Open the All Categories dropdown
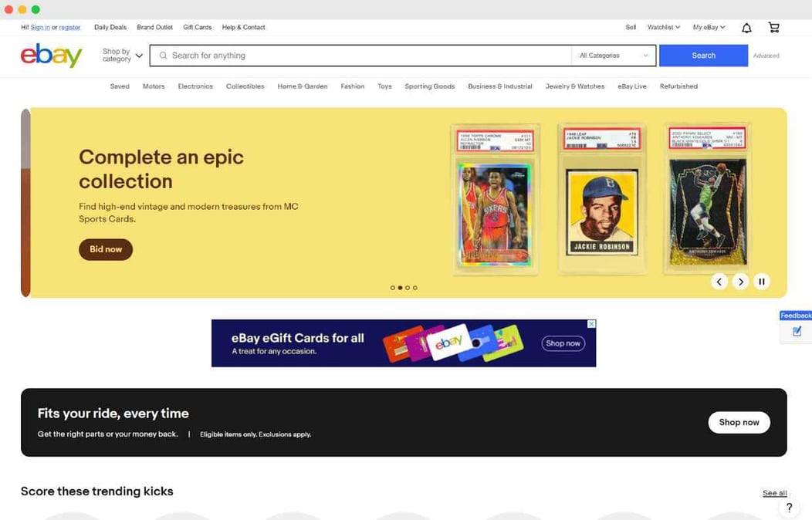Viewport: 812px width, 520px height. (x=614, y=55)
